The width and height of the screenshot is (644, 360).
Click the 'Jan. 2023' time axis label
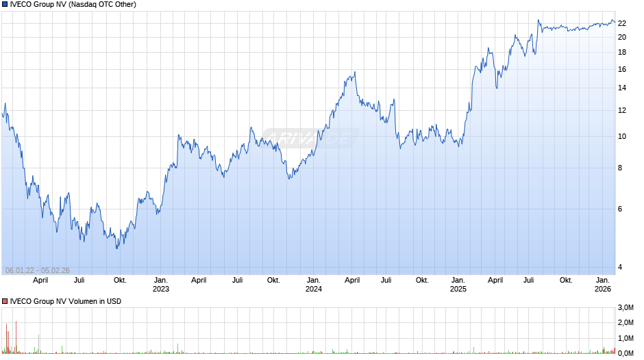click(161, 285)
